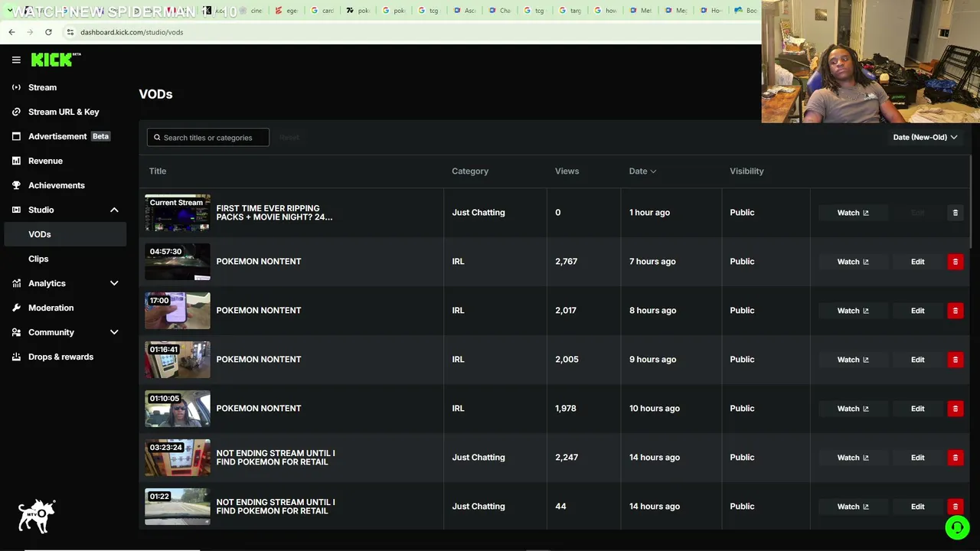The width and height of the screenshot is (980, 551).
Task: Watch the VOD from 7 hours ago
Action: (853, 262)
